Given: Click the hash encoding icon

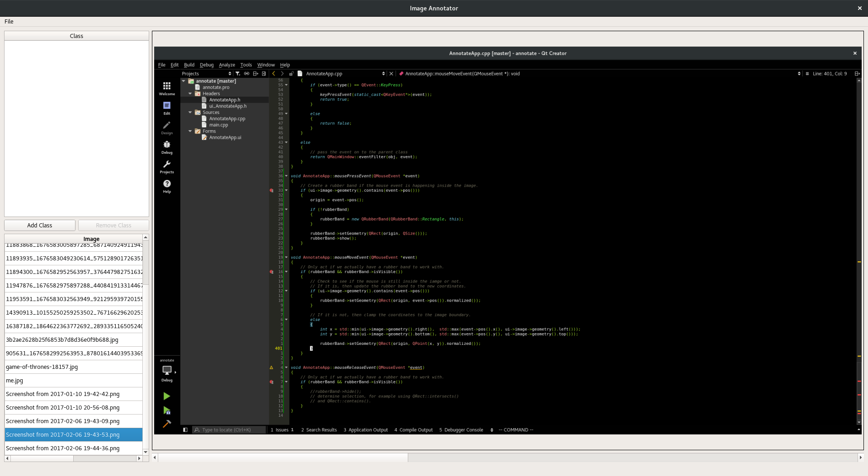Looking at the screenshot, I should [x=807, y=74].
